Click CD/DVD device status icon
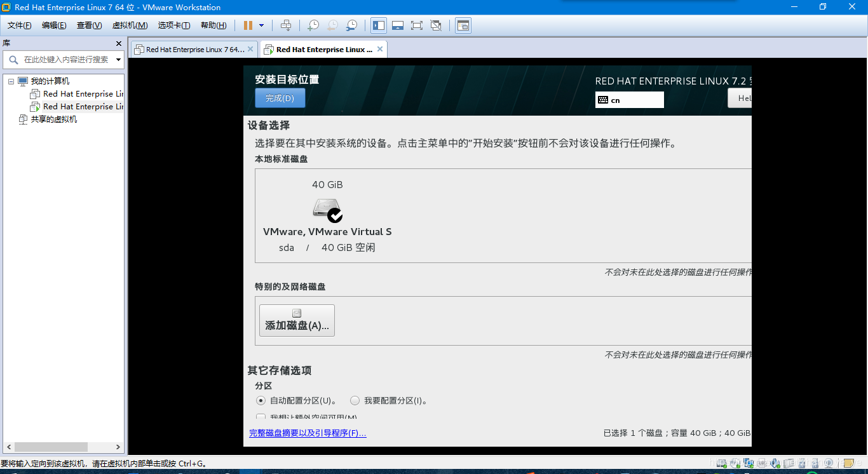868x474 pixels. (x=735, y=463)
